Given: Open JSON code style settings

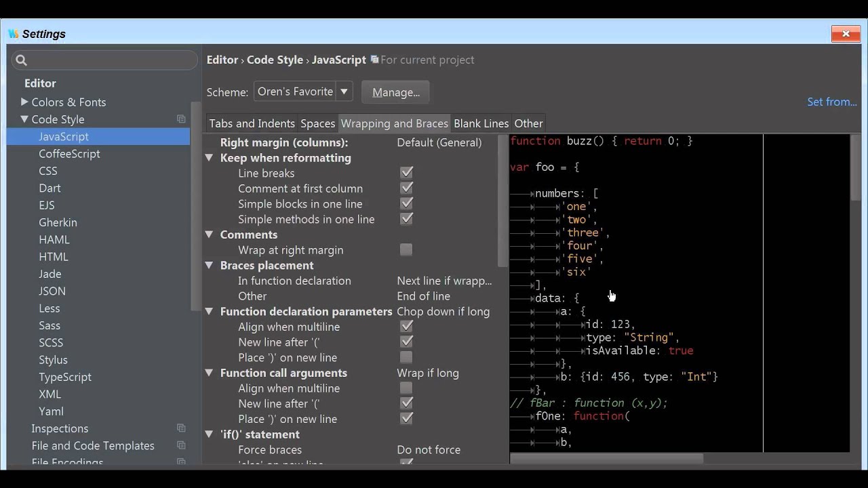Looking at the screenshot, I should tap(52, 291).
